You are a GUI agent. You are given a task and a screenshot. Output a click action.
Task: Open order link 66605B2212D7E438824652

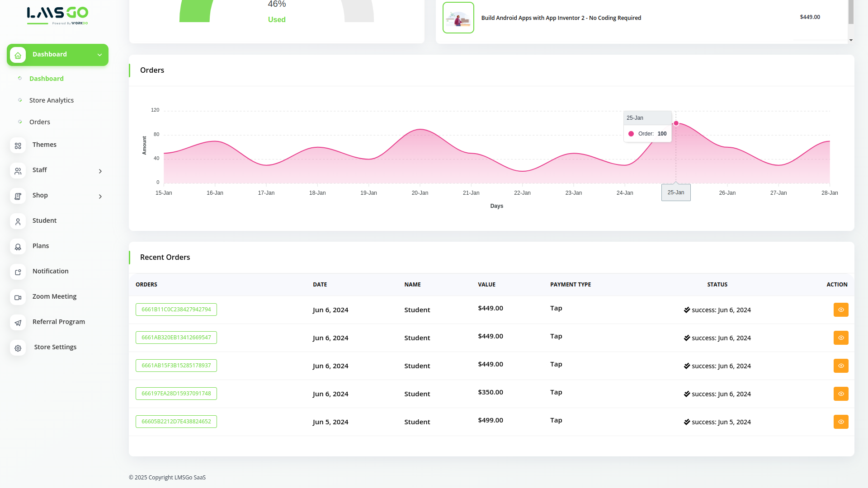[176, 422]
